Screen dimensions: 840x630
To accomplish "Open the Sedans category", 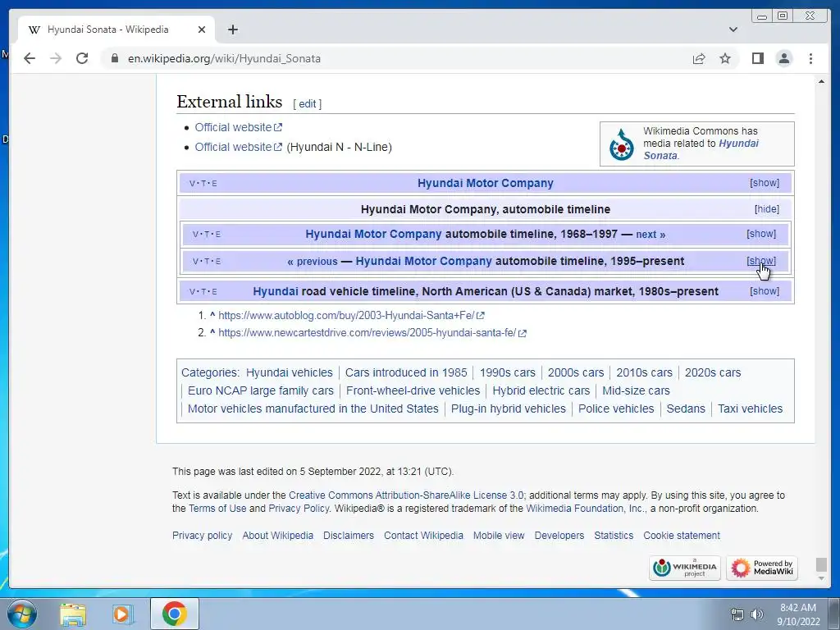I will point(686,409).
